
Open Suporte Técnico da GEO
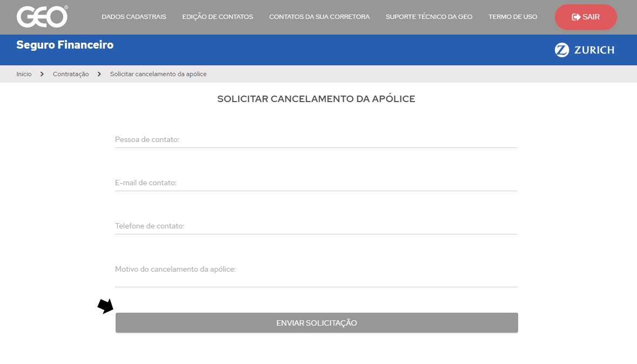coord(429,17)
